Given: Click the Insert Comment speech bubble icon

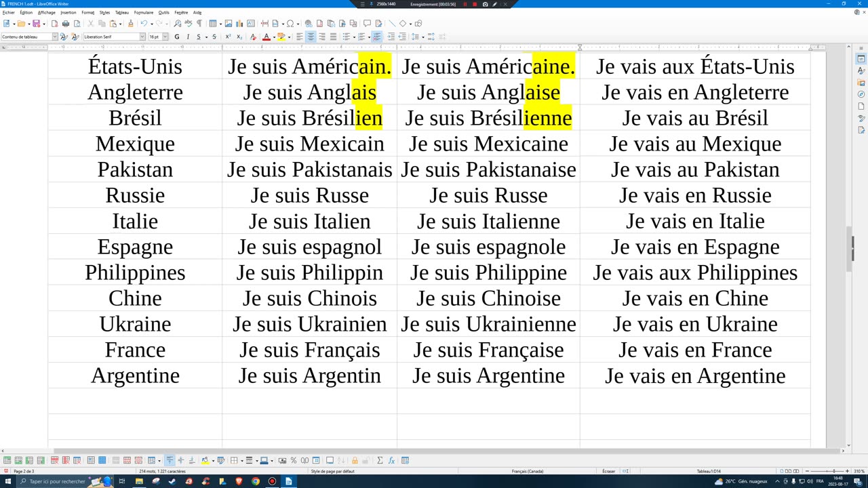Looking at the screenshot, I should (367, 24).
